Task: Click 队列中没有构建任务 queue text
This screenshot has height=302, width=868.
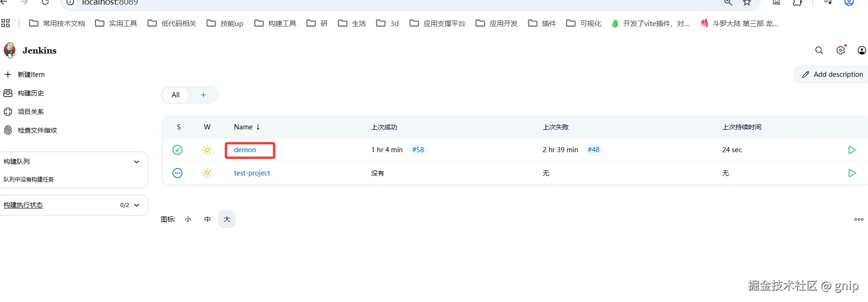Action: 29,180
